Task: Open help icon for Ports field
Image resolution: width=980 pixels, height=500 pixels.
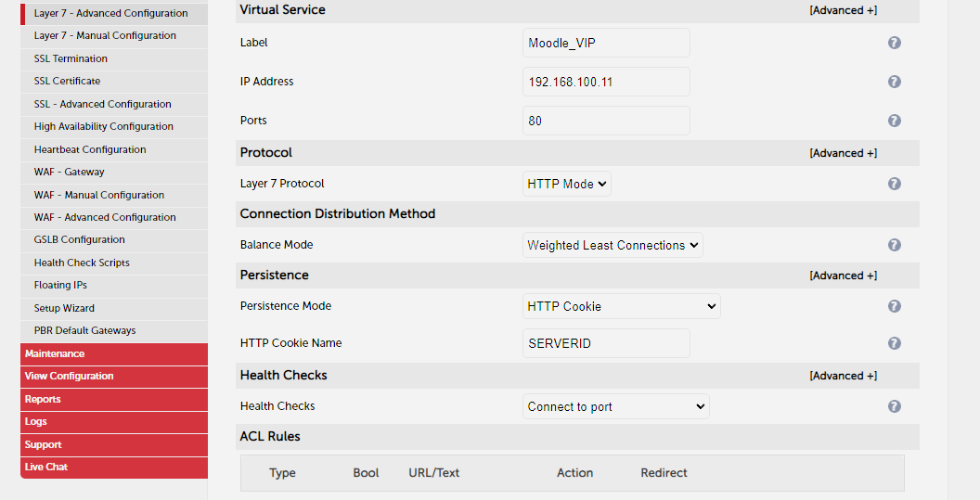Action: pos(895,121)
